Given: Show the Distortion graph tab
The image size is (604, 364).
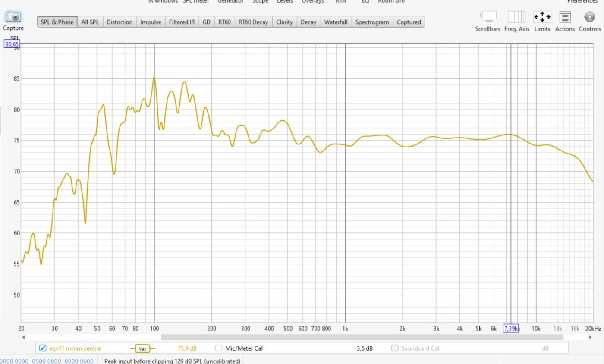Looking at the screenshot, I should pyautogui.click(x=120, y=22).
